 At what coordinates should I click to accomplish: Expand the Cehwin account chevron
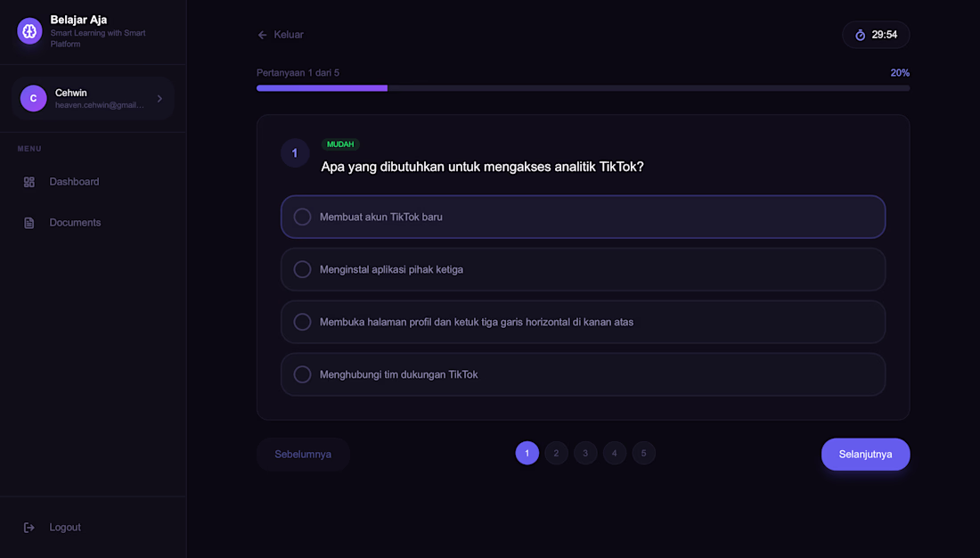[x=159, y=99]
